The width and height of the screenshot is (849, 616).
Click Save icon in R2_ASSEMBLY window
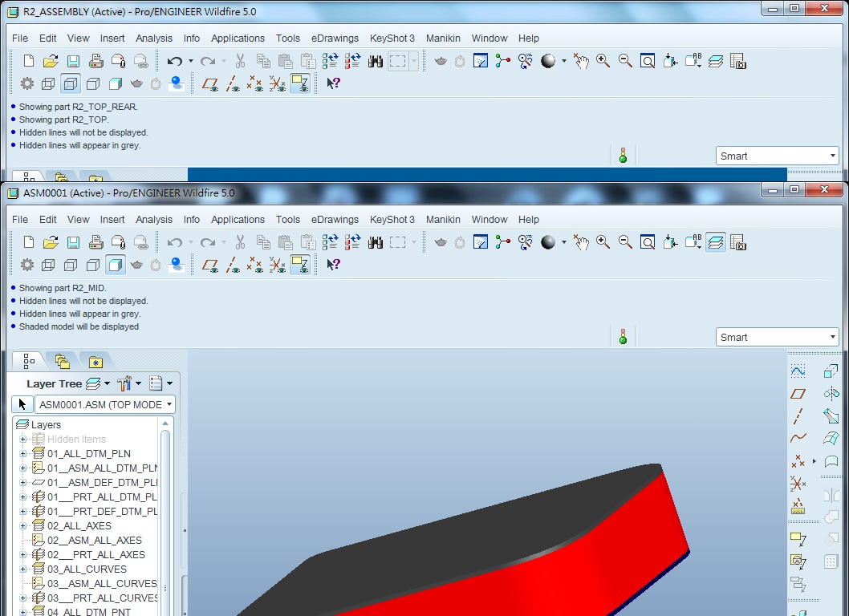[73, 61]
